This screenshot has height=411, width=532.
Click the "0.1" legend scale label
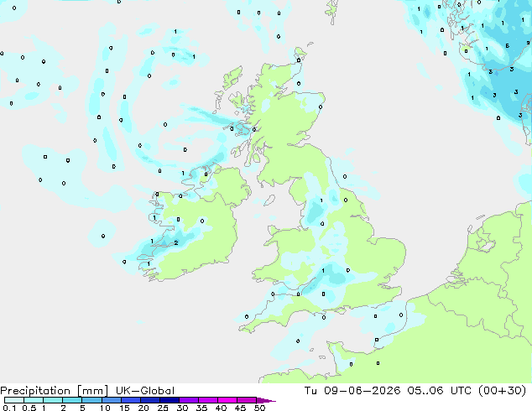[x=9, y=408]
